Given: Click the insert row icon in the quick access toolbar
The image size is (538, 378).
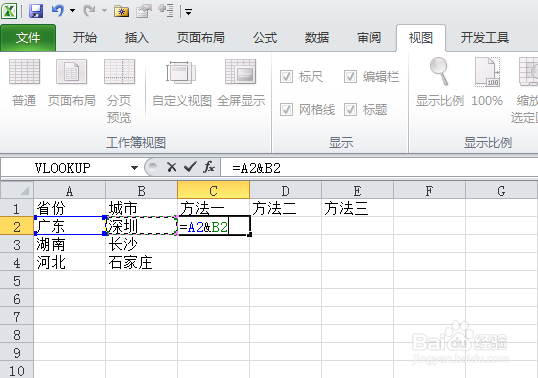Looking at the screenshot, I should [x=166, y=11].
